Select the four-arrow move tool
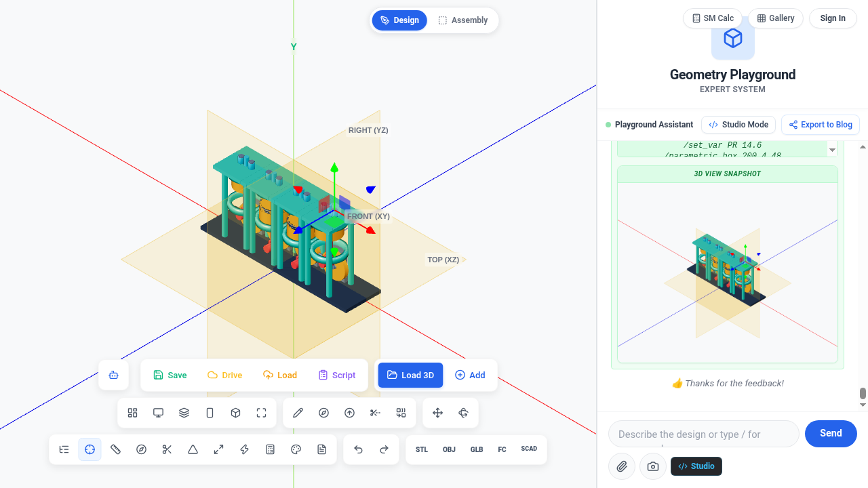Viewport: 868px width, 488px height. (x=438, y=413)
